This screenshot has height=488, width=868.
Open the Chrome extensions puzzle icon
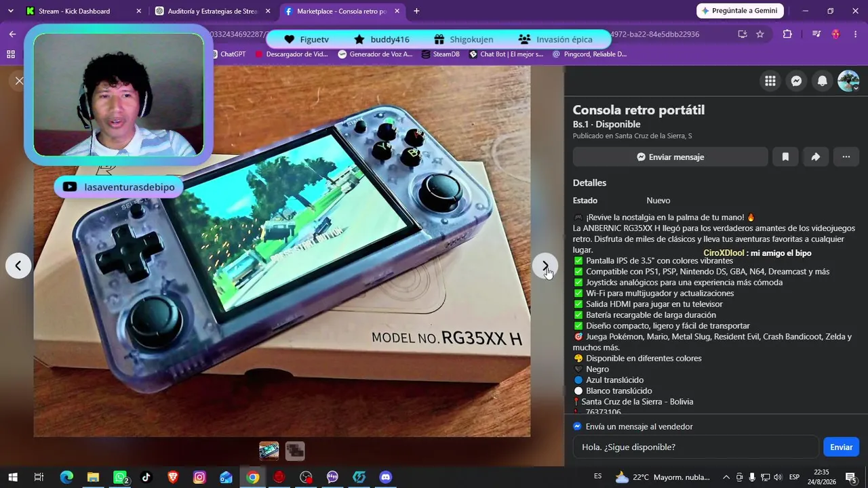[x=787, y=34]
